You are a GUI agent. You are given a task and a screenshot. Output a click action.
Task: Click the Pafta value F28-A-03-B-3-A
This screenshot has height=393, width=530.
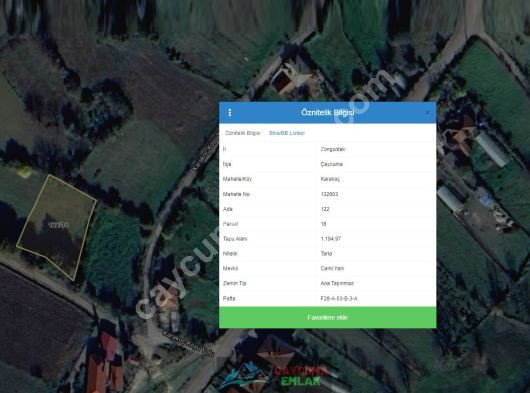[x=339, y=299]
